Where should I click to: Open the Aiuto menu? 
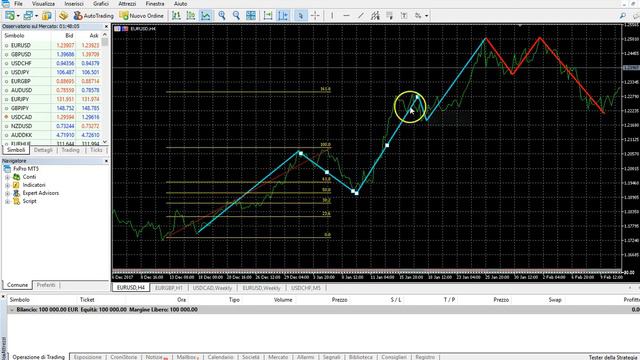tap(180, 4)
